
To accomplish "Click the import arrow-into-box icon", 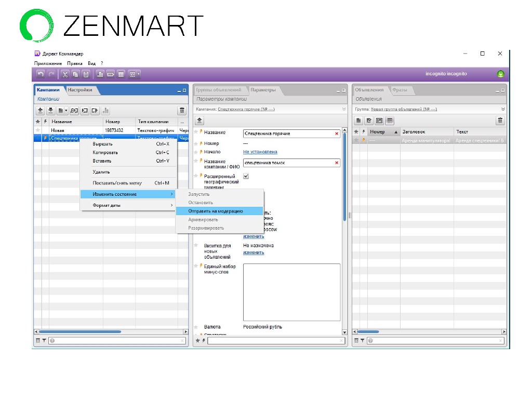I will (85, 110).
